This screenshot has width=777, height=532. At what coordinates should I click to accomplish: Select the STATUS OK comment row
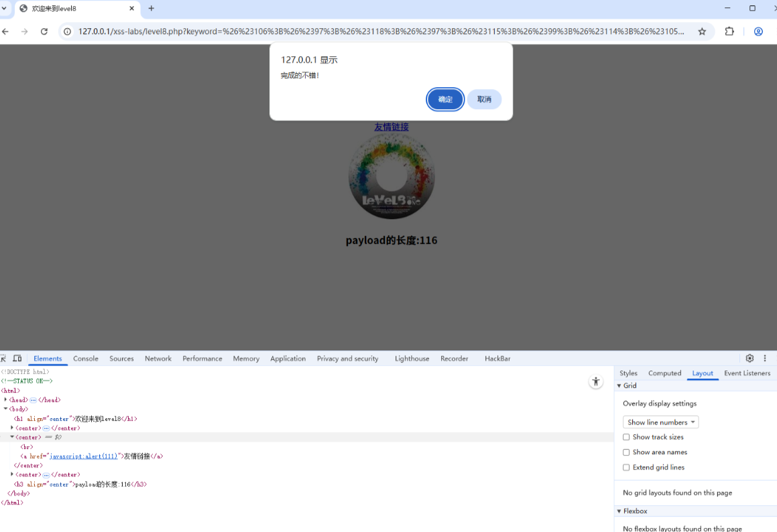point(27,381)
